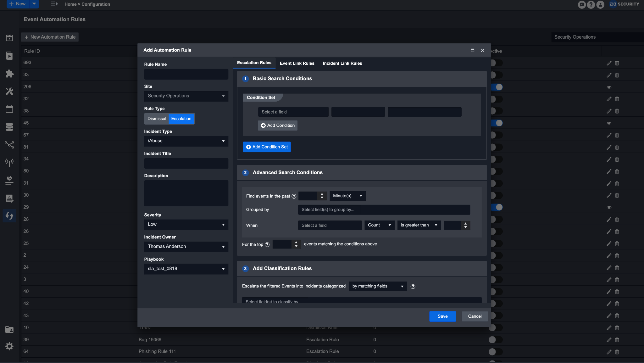Click the Rule Name input field
This screenshot has height=363, width=644.
click(186, 74)
